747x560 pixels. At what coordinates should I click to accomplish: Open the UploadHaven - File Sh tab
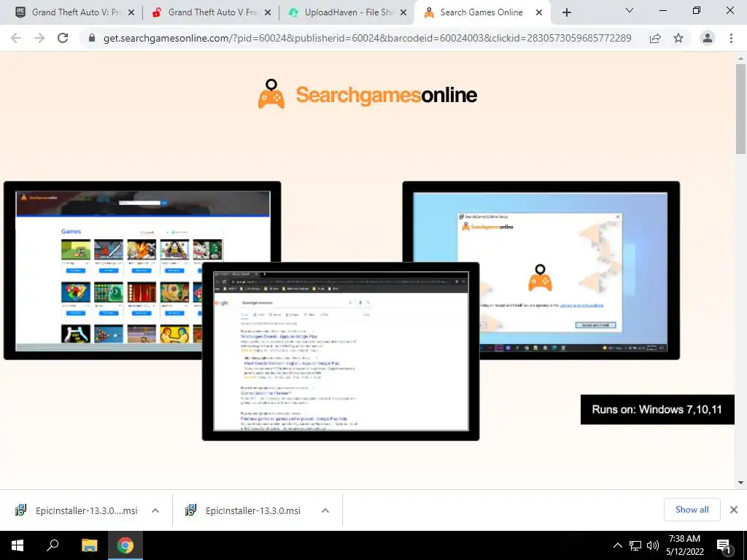[348, 12]
